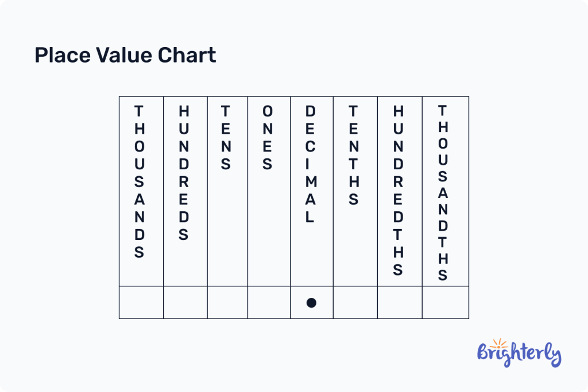Select the HUNDREDTHS column header
Image resolution: width=588 pixels, height=392 pixels.
tap(398, 190)
